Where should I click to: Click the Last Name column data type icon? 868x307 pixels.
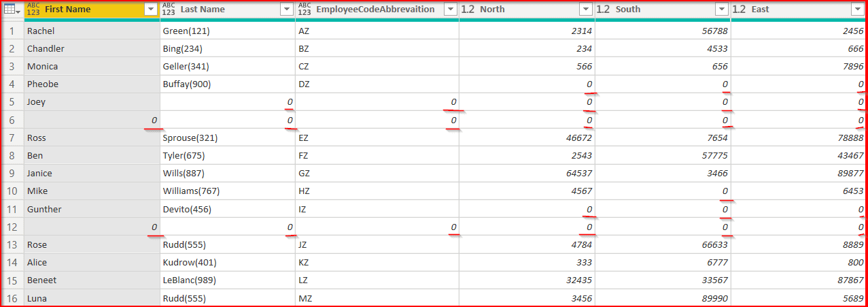coord(169,10)
